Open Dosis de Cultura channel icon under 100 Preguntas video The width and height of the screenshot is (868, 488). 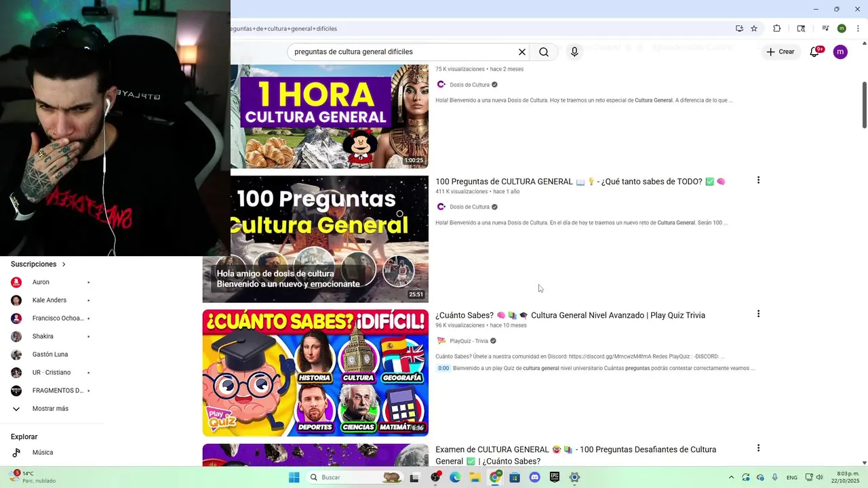(x=441, y=207)
